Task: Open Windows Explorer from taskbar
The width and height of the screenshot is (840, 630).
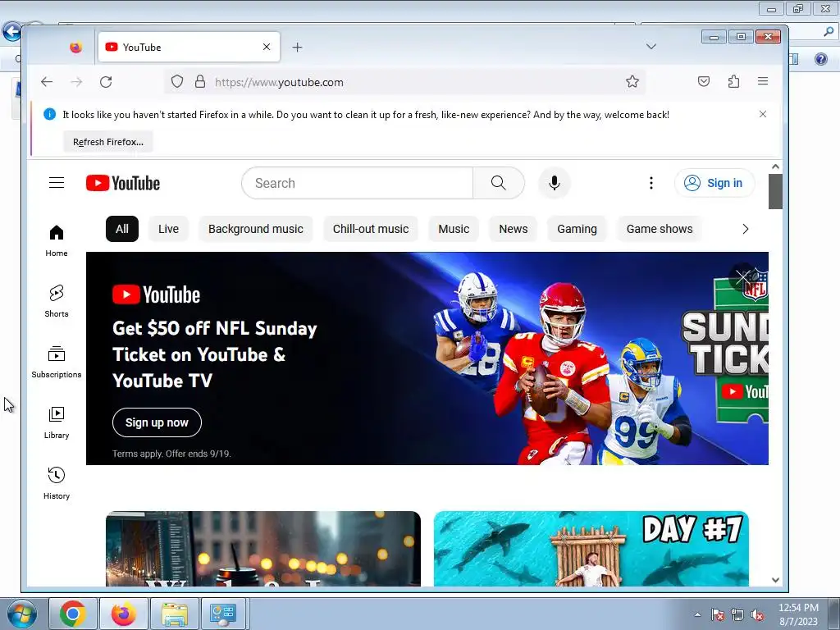Action: [x=175, y=614]
